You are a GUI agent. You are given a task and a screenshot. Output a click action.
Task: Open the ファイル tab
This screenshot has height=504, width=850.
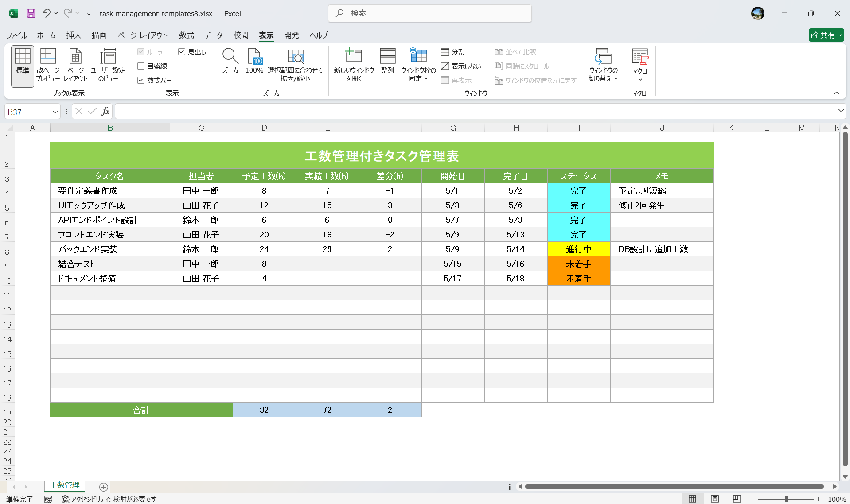tap(17, 35)
